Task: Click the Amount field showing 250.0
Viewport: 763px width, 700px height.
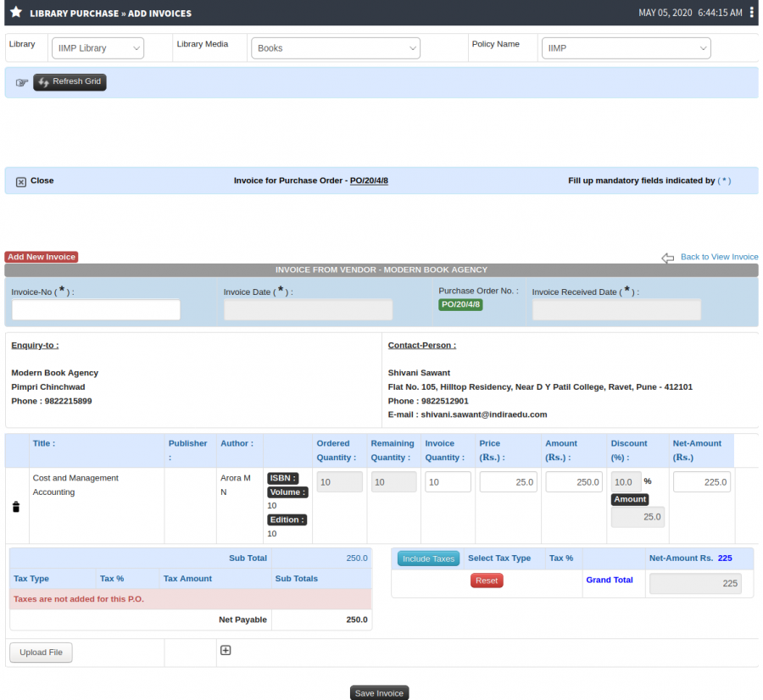Action: (x=574, y=482)
